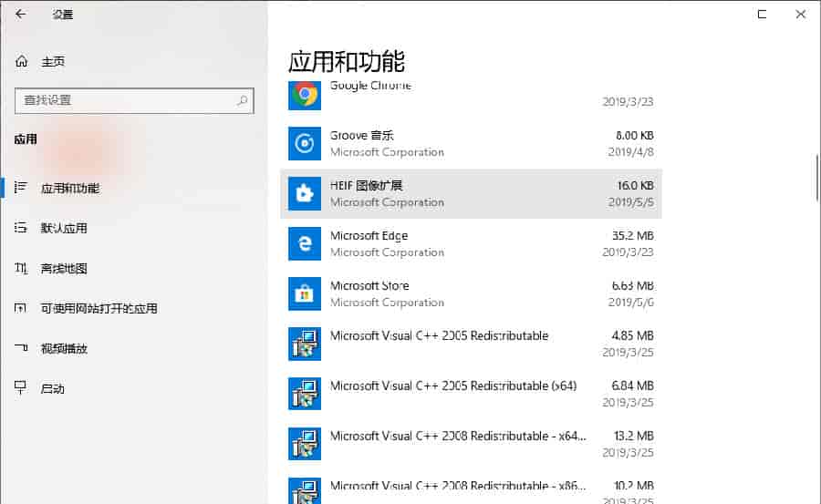Viewport: 821px width, 504px height.
Task: Click the Microsoft Edge app icon
Action: 305,243
